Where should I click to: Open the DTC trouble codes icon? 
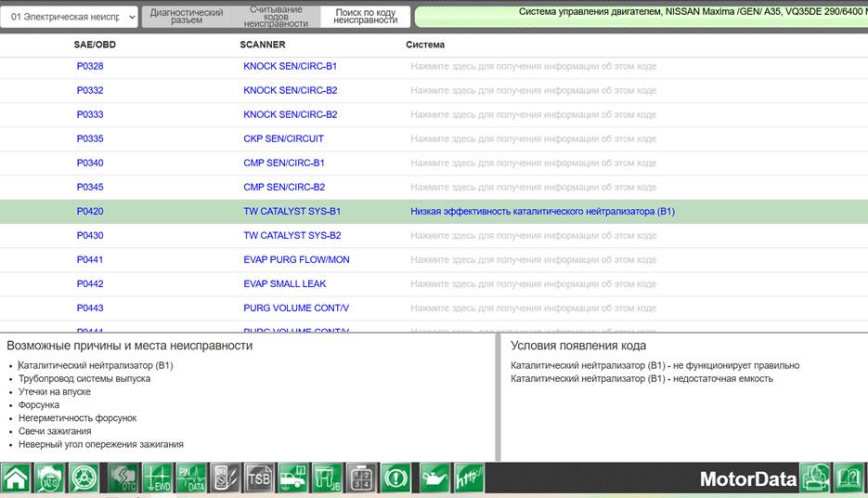click(123, 478)
